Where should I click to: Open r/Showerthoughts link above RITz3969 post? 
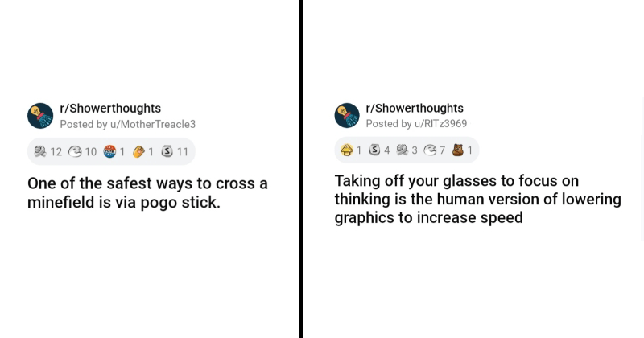coord(415,109)
